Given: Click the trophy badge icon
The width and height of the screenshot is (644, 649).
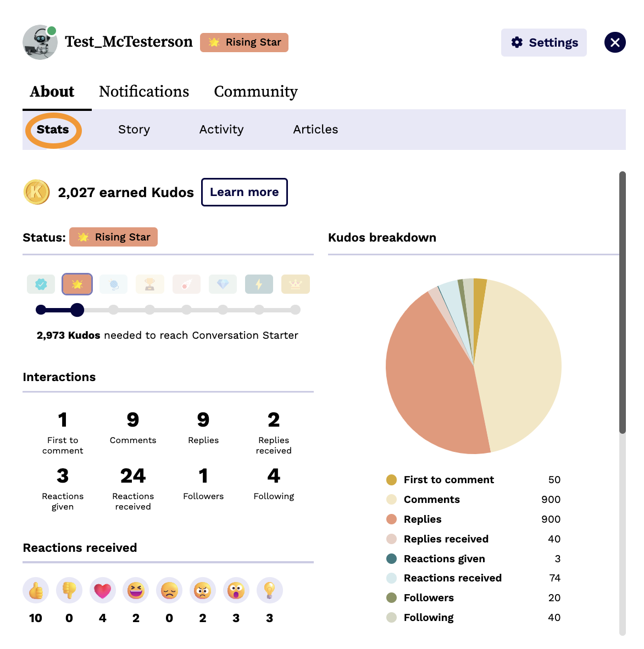Looking at the screenshot, I should 149,284.
